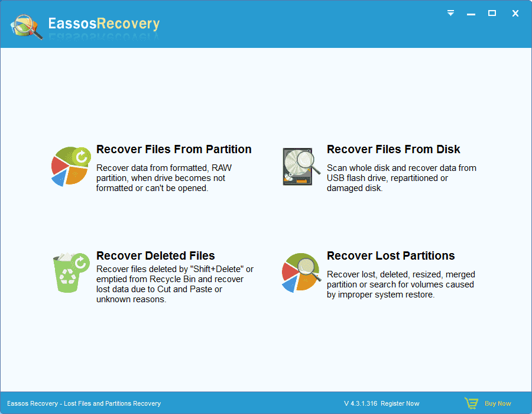Click the shopping cart icon
532x414 pixels.
pyautogui.click(x=471, y=403)
